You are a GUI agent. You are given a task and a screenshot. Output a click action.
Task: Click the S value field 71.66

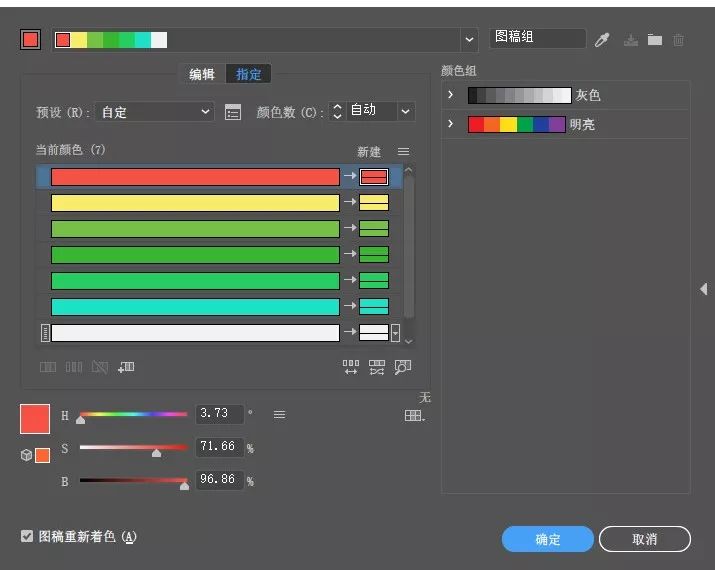point(219,447)
